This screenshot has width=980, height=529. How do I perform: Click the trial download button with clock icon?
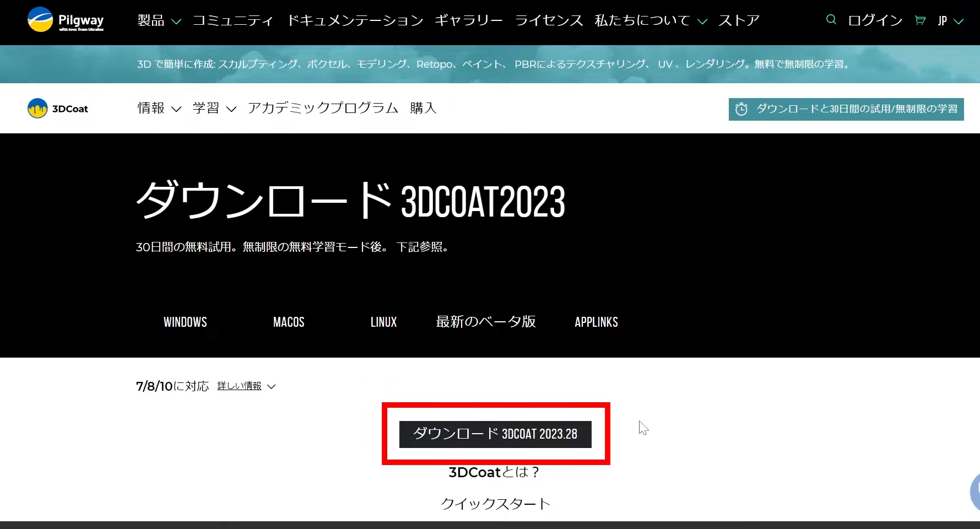pos(846,109)
